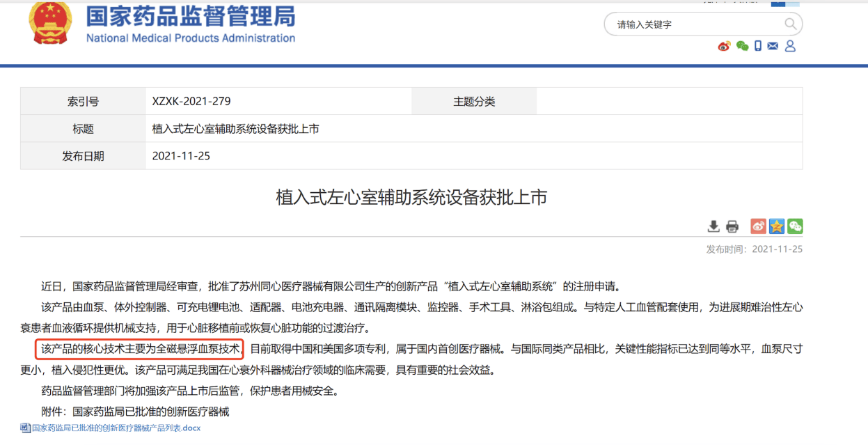Click the search magnifier icon
The image size is (868, 445).
click(x=790, y=24)
